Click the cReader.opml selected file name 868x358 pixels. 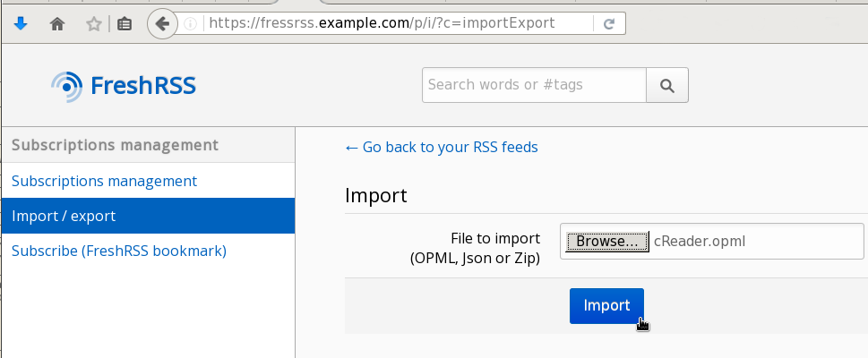700,241
